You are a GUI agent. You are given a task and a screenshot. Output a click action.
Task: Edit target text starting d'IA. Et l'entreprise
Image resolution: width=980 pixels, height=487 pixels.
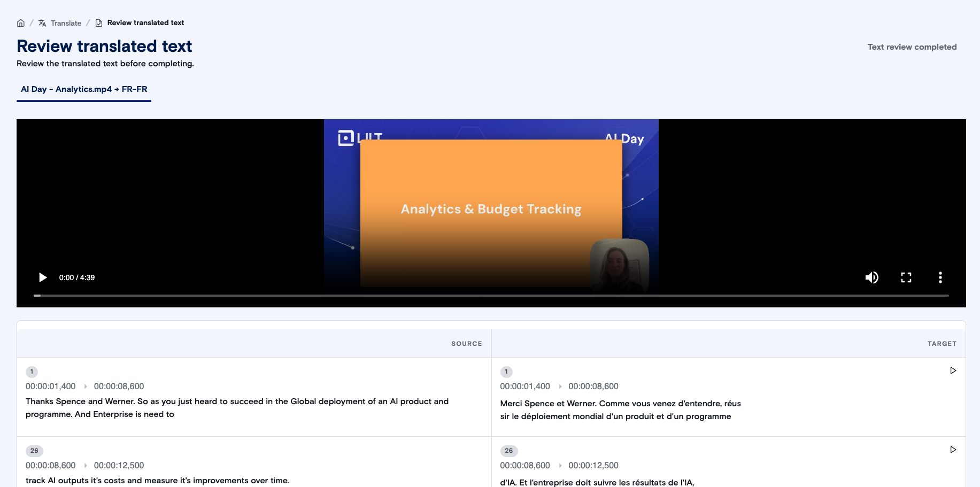[x=597, y=482]
